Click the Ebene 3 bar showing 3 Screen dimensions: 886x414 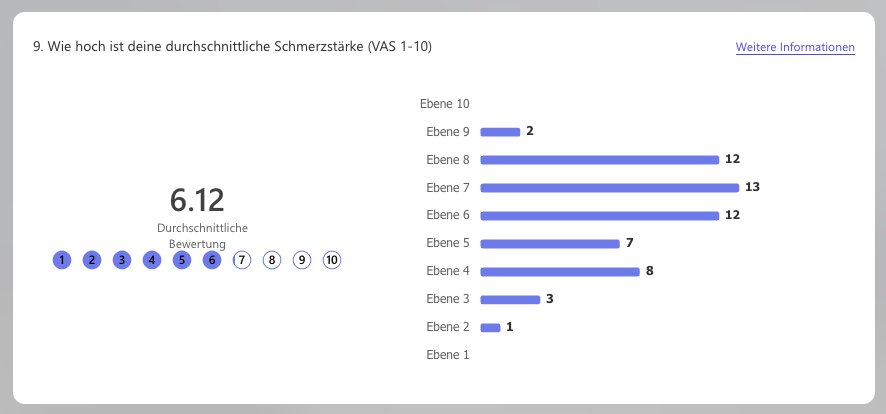pos(509,299)
